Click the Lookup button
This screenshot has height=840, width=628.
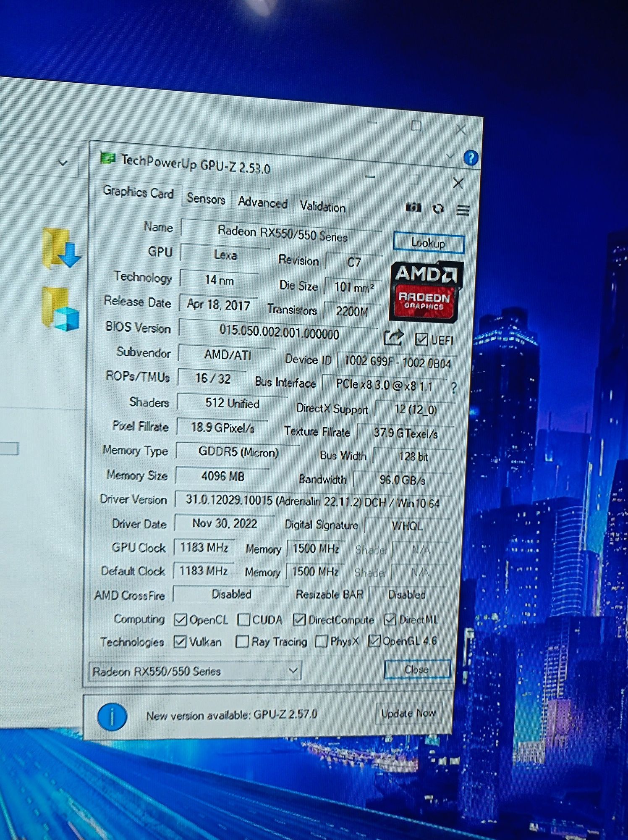tap(429, 243)
